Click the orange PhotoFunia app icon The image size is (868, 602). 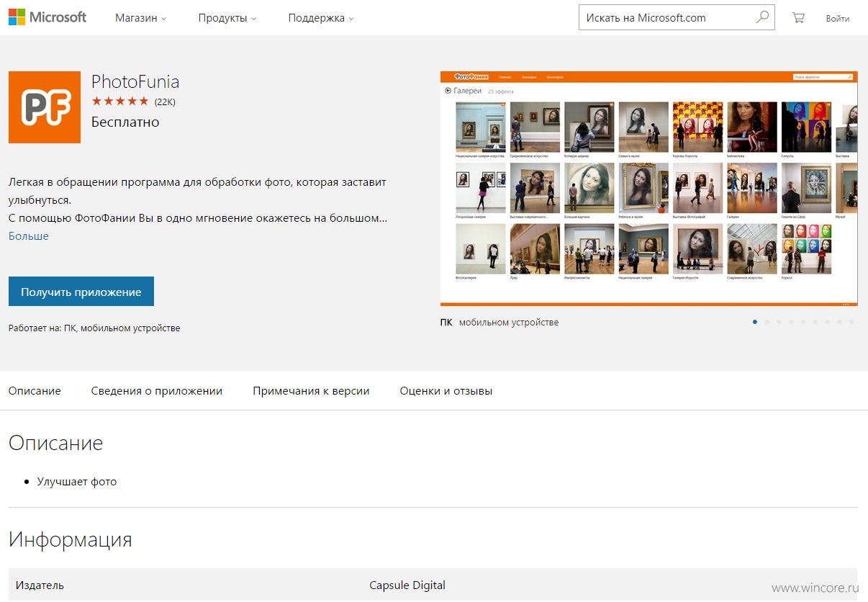point(45,107)
